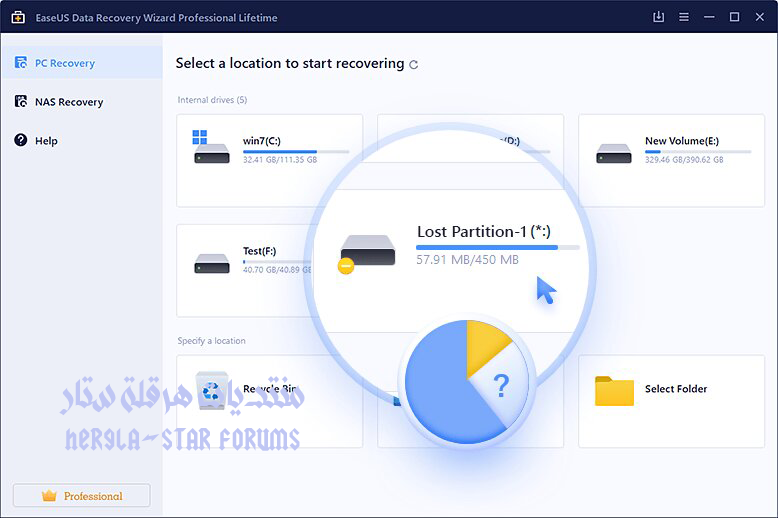Click the NAS Recovery sidebar icon
The image size is (778, 518).
point(21,101)
